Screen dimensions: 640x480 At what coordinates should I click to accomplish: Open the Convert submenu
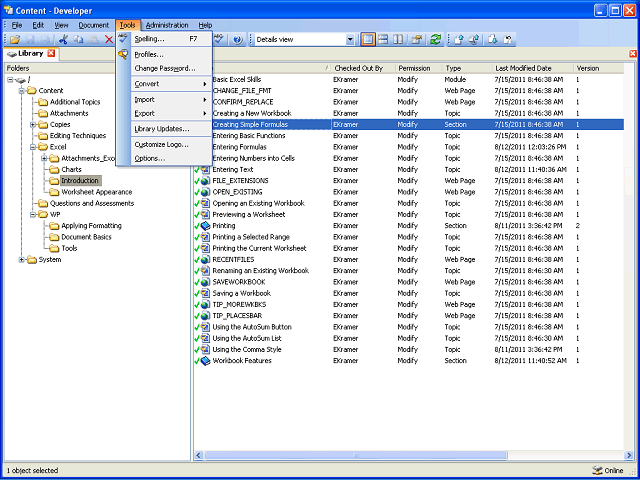171,84
